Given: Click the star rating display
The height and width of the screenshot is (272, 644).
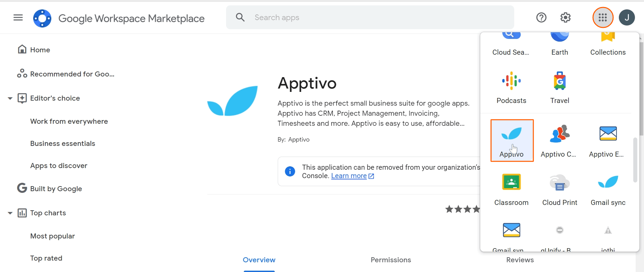Looking at the screenshot, I should click(x=463, y=209).
